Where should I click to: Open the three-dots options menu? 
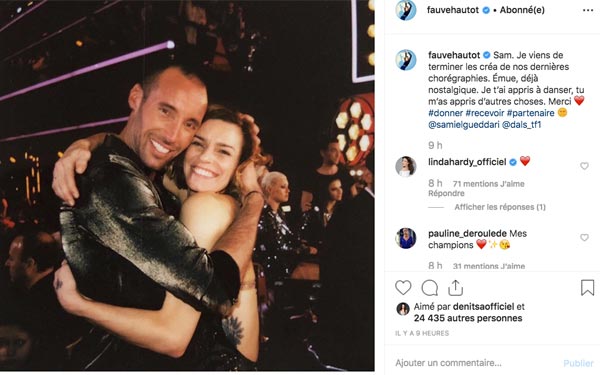588,10
